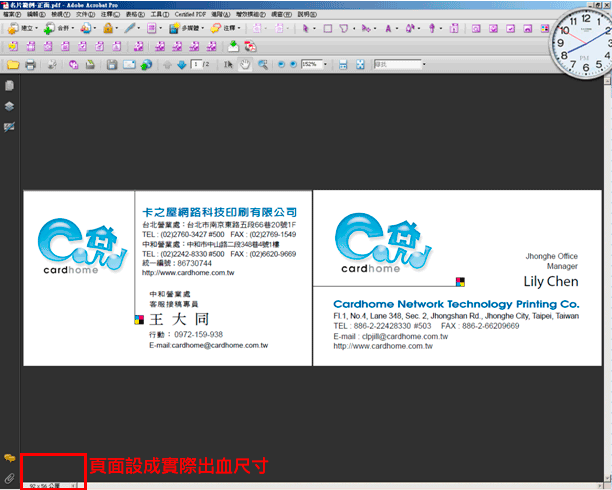
Task: Activate the Hand tool
Action: [245, 65]
